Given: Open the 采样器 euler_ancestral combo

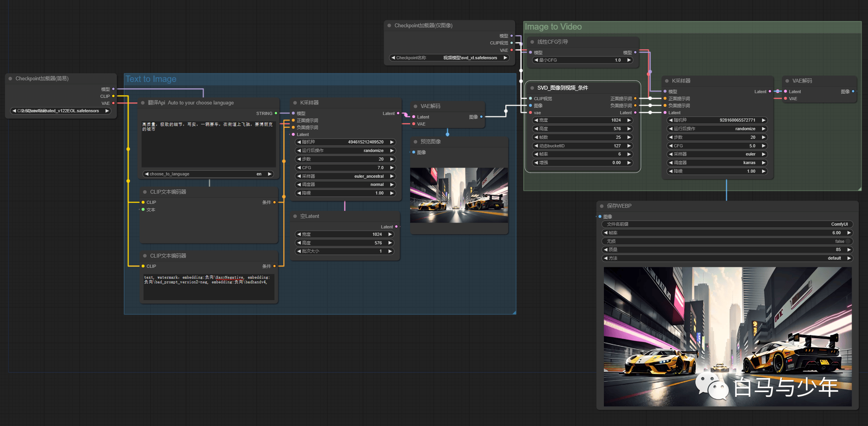Looking at the screenshot, I should coord(345,176).
